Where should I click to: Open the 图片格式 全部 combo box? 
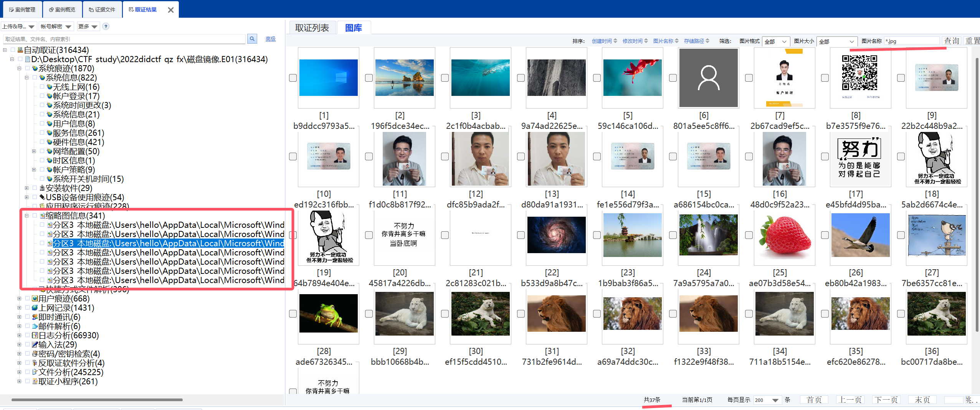tap(776, 41)
